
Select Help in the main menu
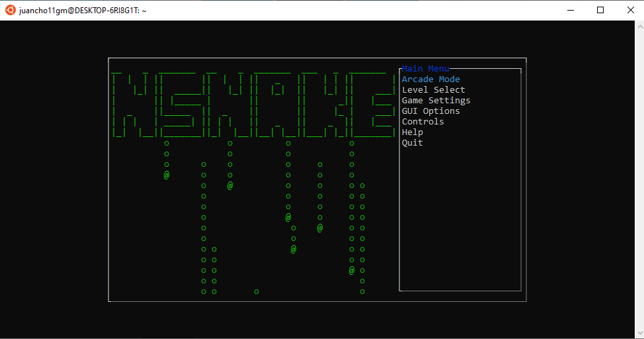pyautogui.click(x=413, y=132)
